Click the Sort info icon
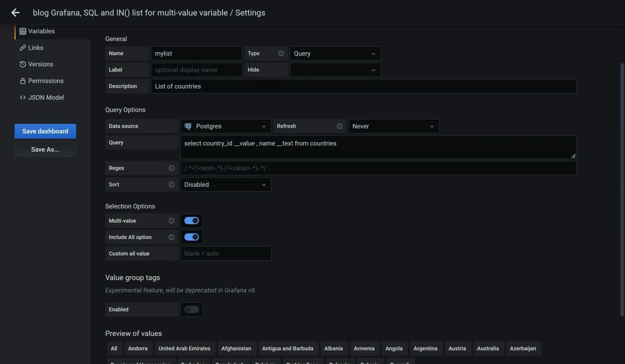This screenshot has height=364, width=625. coord(172,185)
